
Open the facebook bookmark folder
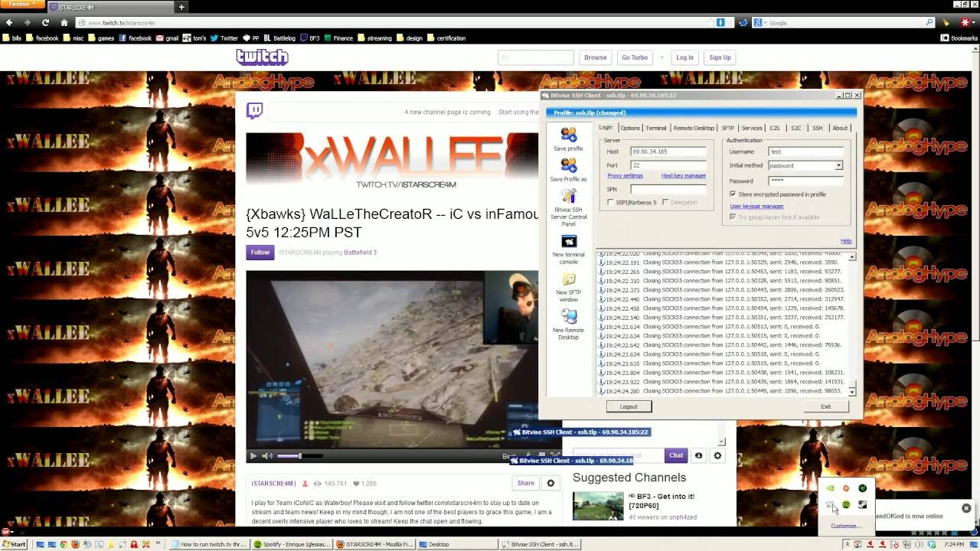(x=41, y=37)
